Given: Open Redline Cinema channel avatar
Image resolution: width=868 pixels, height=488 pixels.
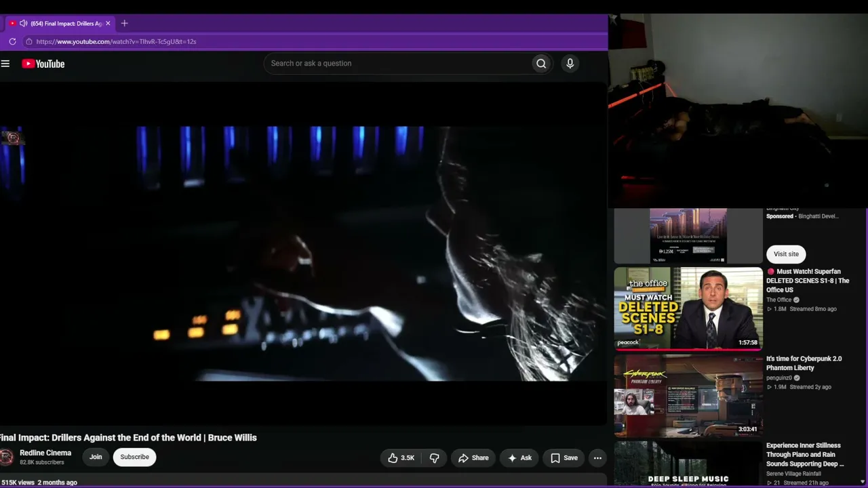Looking at the screenshot, I should (x=7, y=457).
